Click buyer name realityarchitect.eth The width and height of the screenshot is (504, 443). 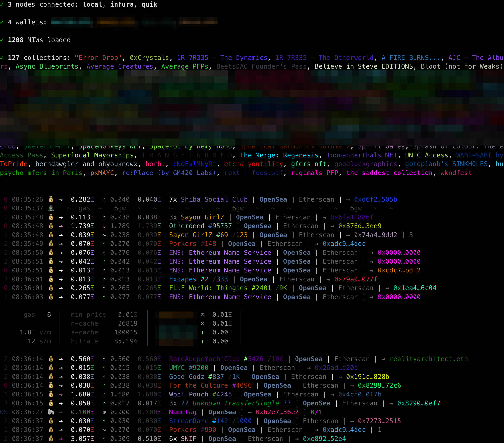point(429,359)
